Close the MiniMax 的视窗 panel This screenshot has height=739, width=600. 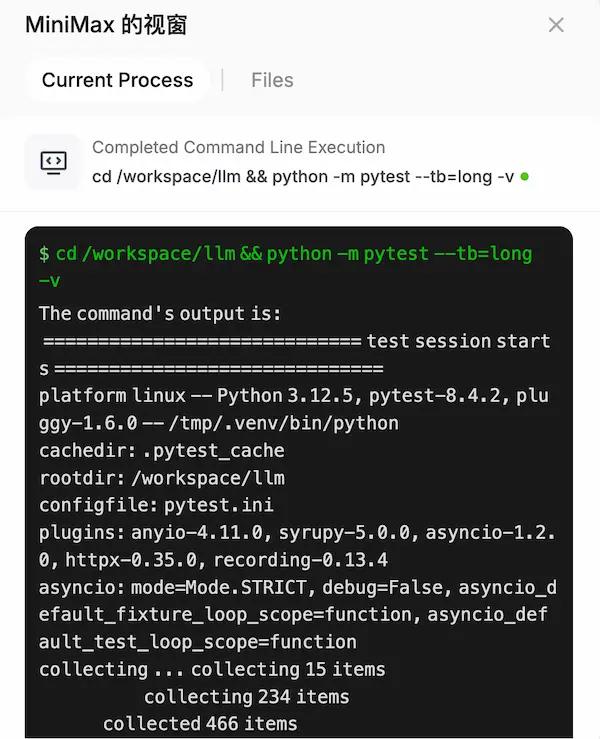[556, 25]
